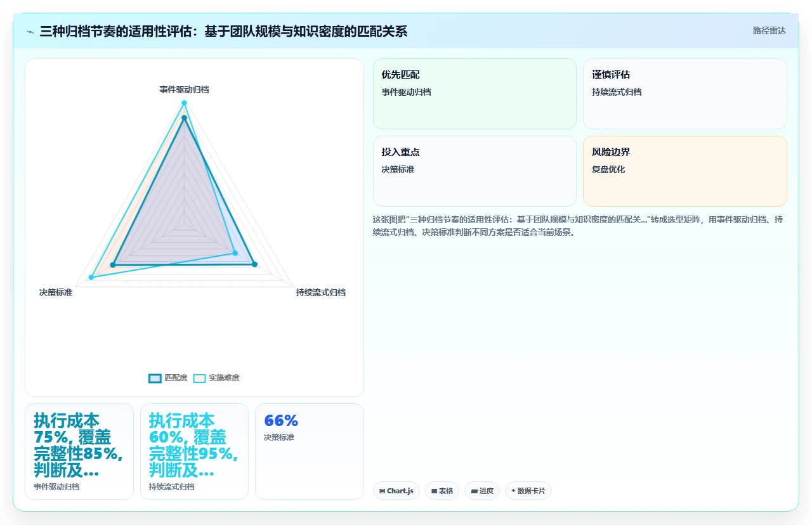
Task: Select the 数据卡片 tag
Action: pos(528,491)
